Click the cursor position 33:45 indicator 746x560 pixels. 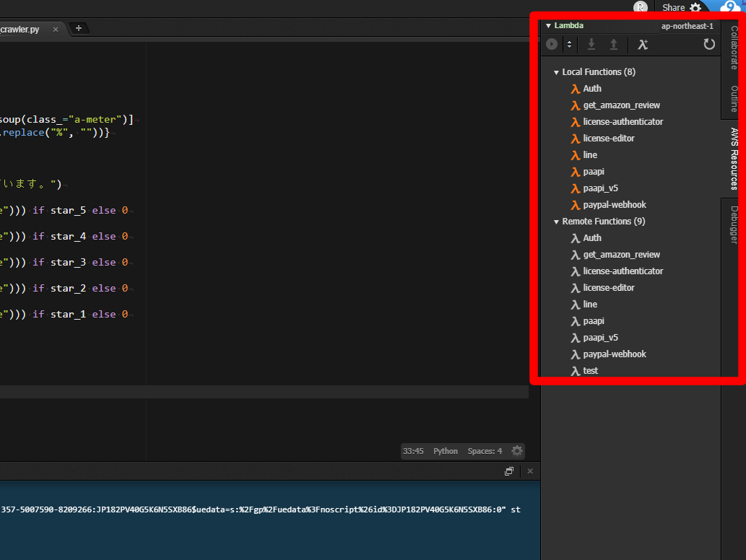pos(413,451)
